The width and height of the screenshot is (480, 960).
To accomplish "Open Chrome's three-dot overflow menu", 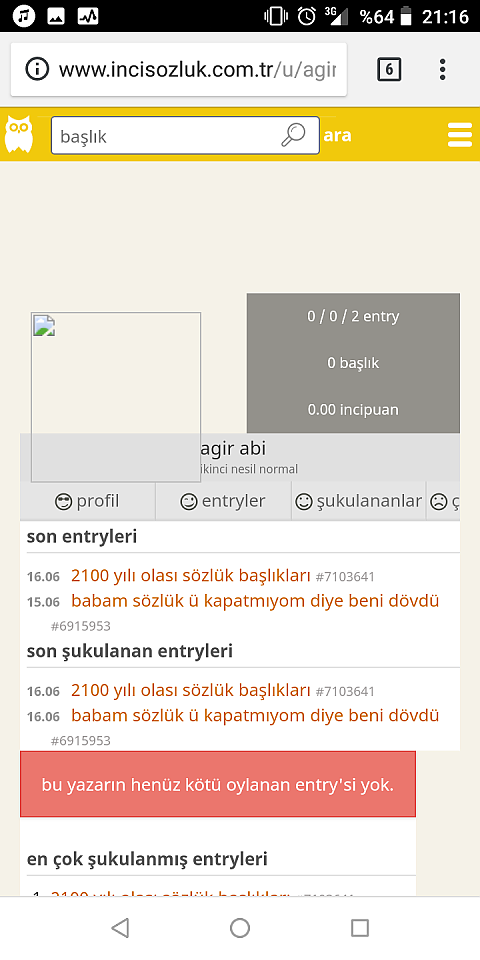I will click(443, 70).
